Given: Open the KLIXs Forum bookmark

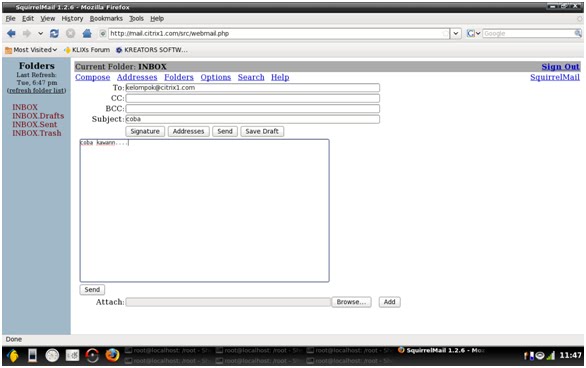Looking at the screenshot, I should click(x=87, y=50).
